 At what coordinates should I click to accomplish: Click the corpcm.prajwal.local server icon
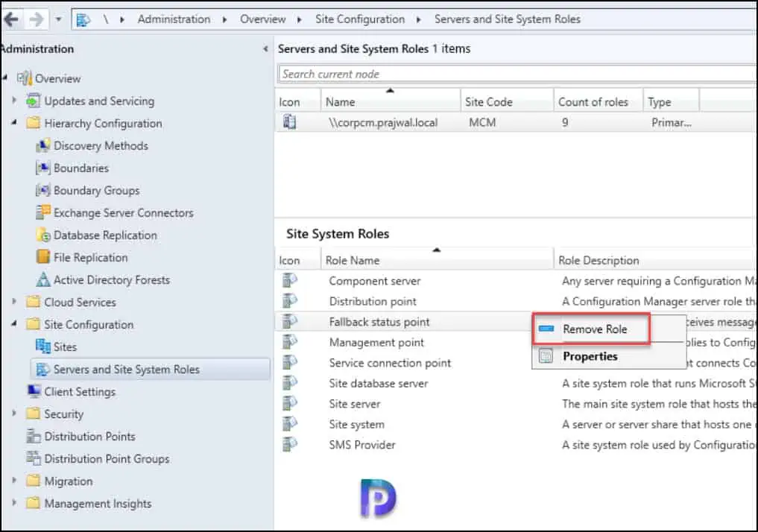point(290,121)
